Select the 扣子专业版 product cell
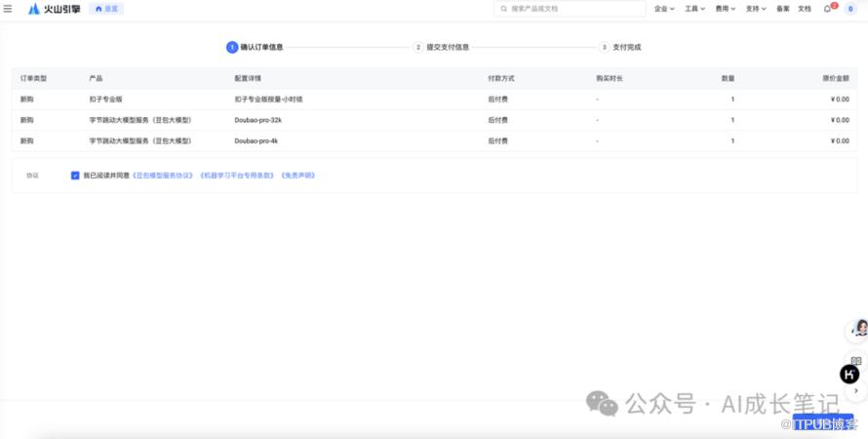Viewport: 868px width, 439px height. pyautogui.click(x=105, y=100)
